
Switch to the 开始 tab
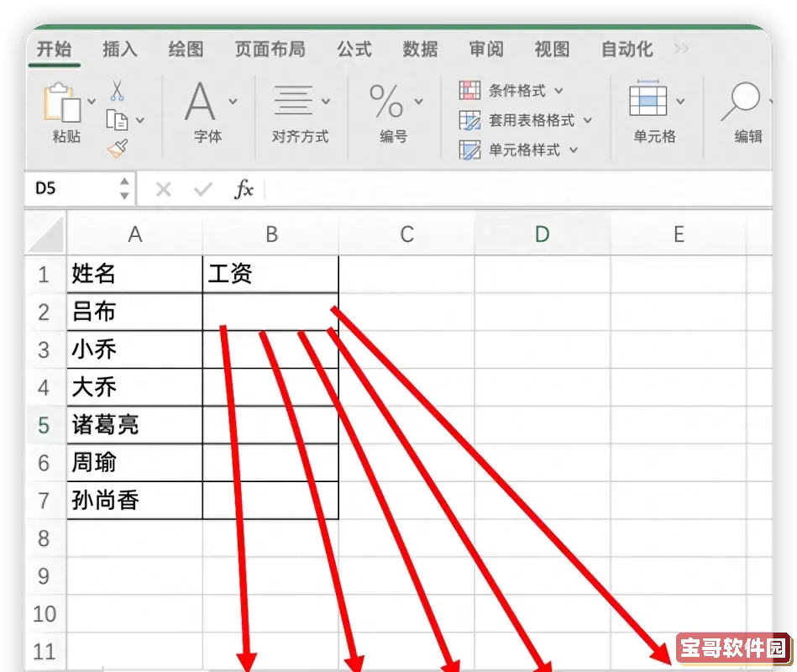click(54, 50)
